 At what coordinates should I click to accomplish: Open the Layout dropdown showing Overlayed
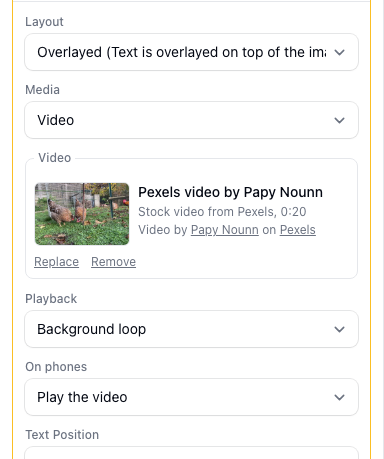[192, 52]
